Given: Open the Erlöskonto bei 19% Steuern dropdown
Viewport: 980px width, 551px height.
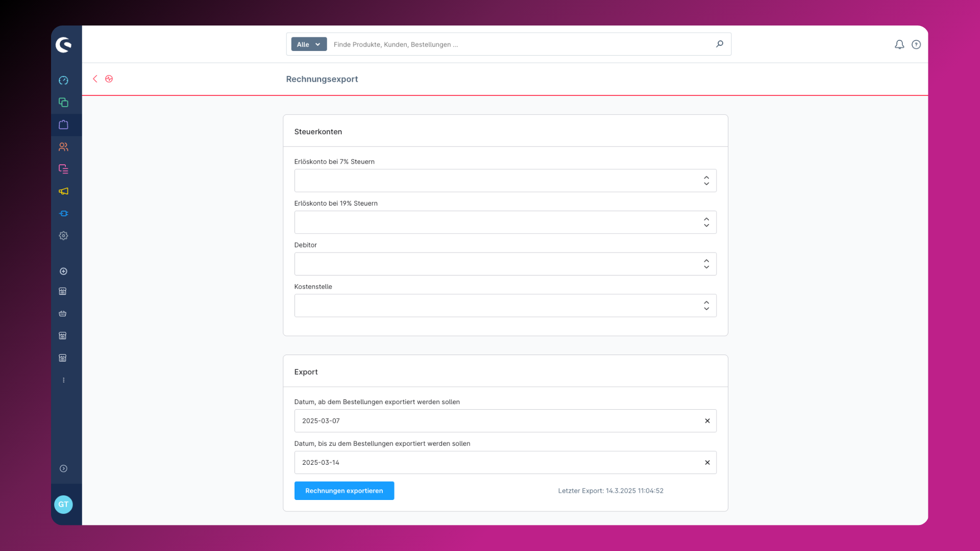Looking at the screenshot, I should 505,222.
